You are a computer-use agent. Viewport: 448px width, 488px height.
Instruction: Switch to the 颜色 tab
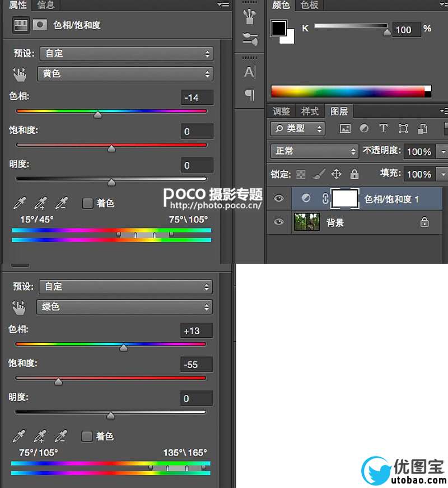281,5
